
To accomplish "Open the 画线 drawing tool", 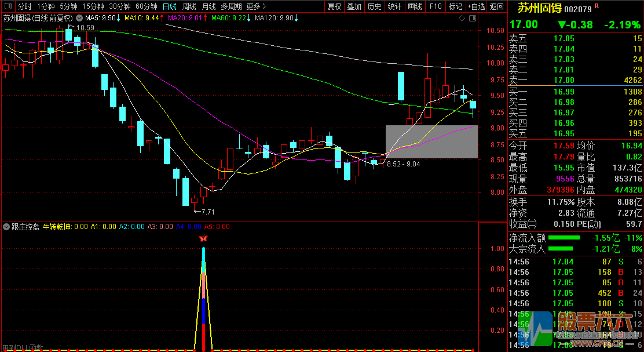I will click(x=415, y=7).
